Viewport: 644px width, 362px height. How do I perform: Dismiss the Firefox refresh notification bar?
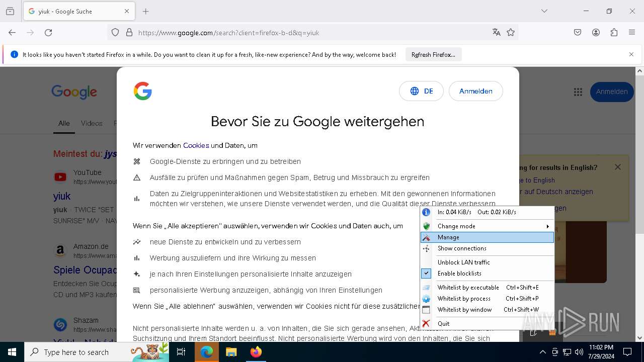pos(631,54)
